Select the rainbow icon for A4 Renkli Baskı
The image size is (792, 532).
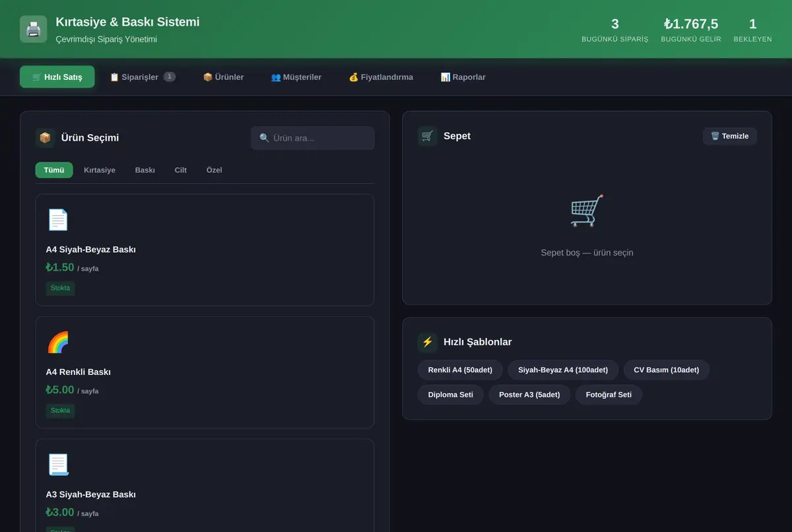(58, 342)
